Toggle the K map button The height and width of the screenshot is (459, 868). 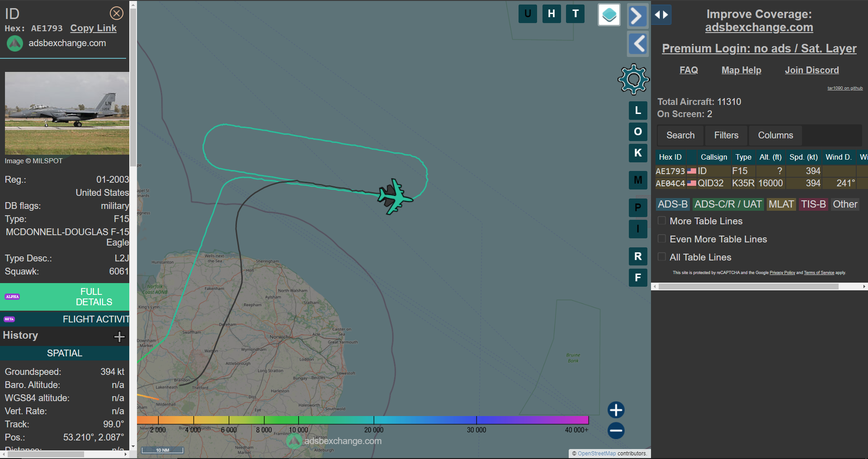tap(638, 153)
